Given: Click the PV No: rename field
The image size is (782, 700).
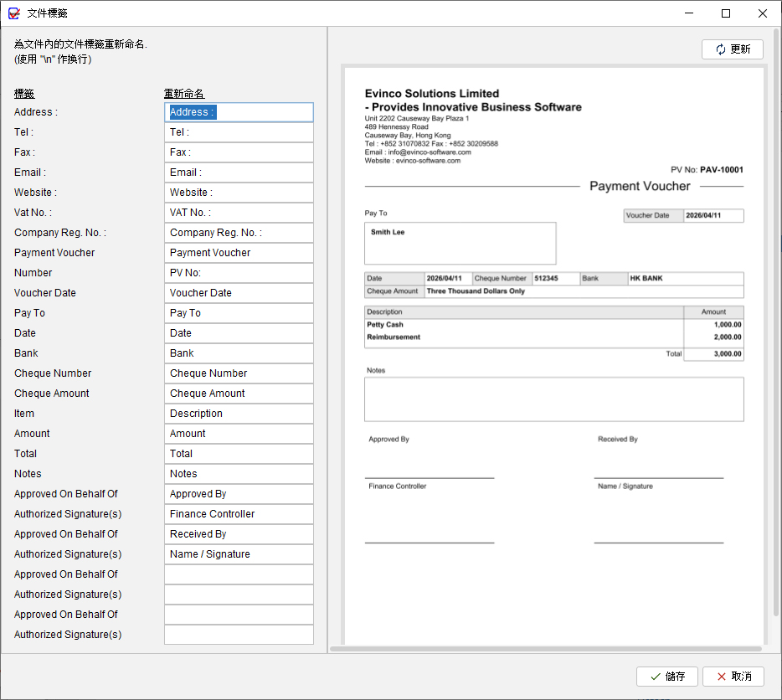Looking at the screenshot, I should (239, 273).
